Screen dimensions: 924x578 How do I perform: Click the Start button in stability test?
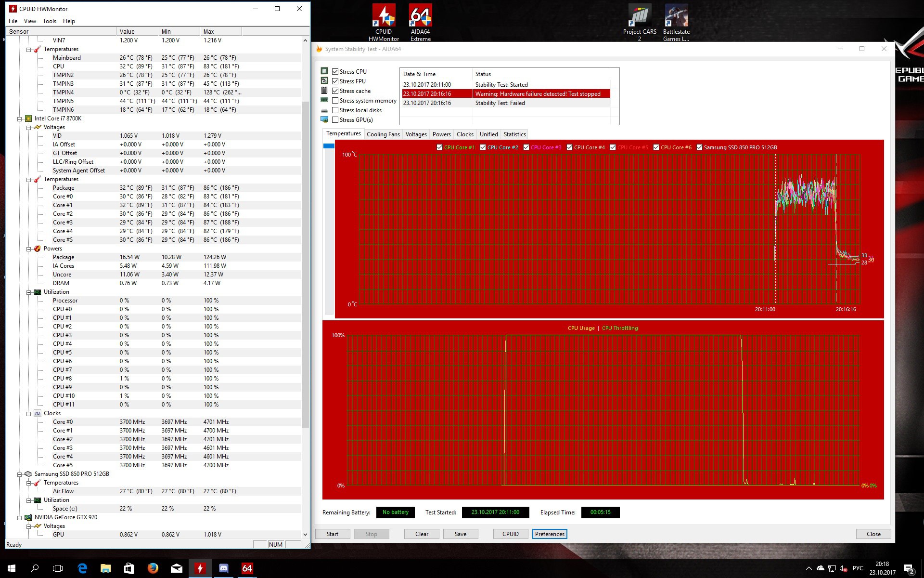pyautogui.click(x=332, y=534)
